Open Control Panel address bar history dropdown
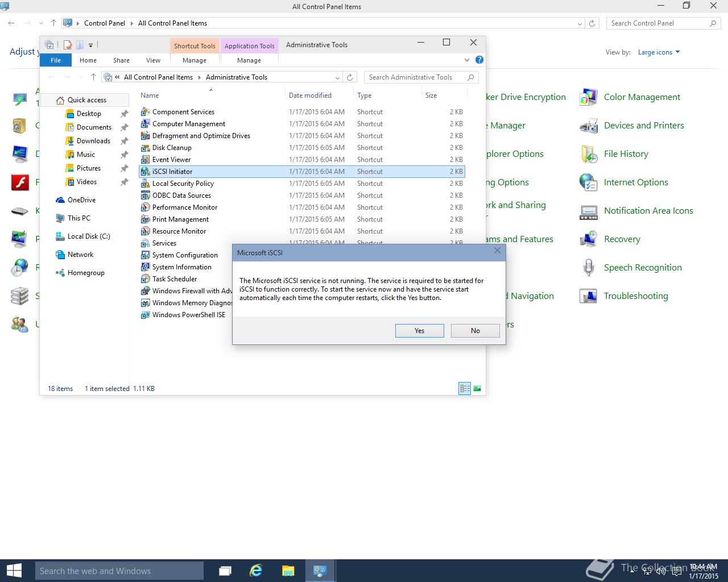Viewport: 728px width, 582px height. click(x=580, y=23)
